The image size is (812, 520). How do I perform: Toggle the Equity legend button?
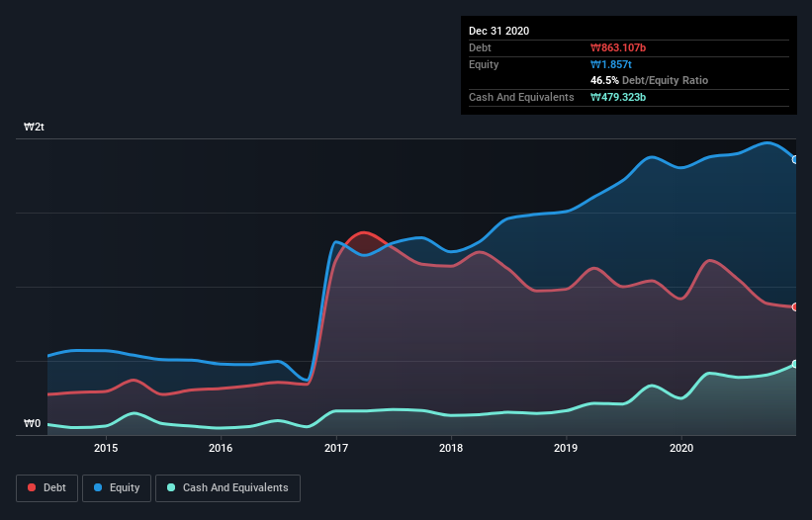[117, 488]
